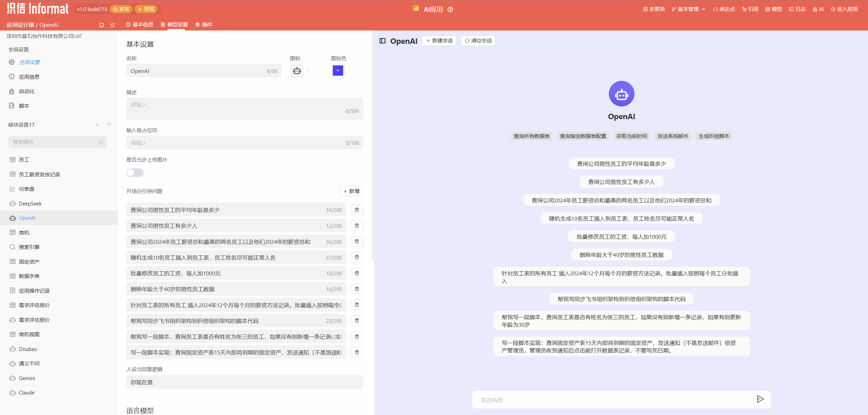The image size is (868, 415).
Task: Open the icon picker chevron beside robot icon
Action: point(307,71)
